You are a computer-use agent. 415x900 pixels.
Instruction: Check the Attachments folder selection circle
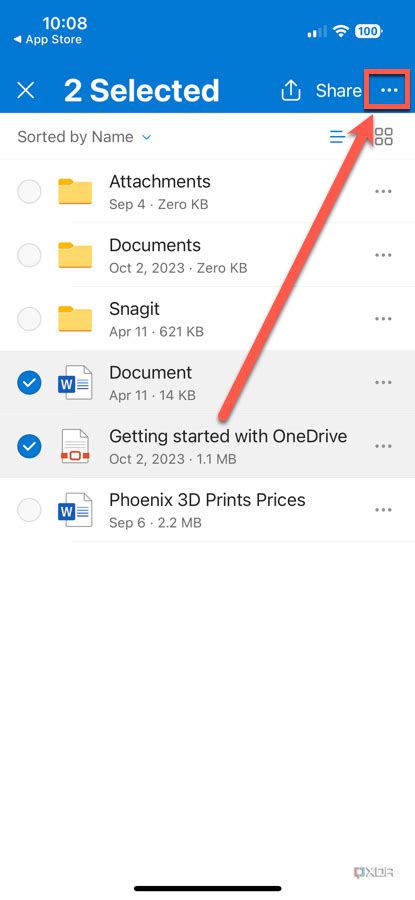click(29, 191)
